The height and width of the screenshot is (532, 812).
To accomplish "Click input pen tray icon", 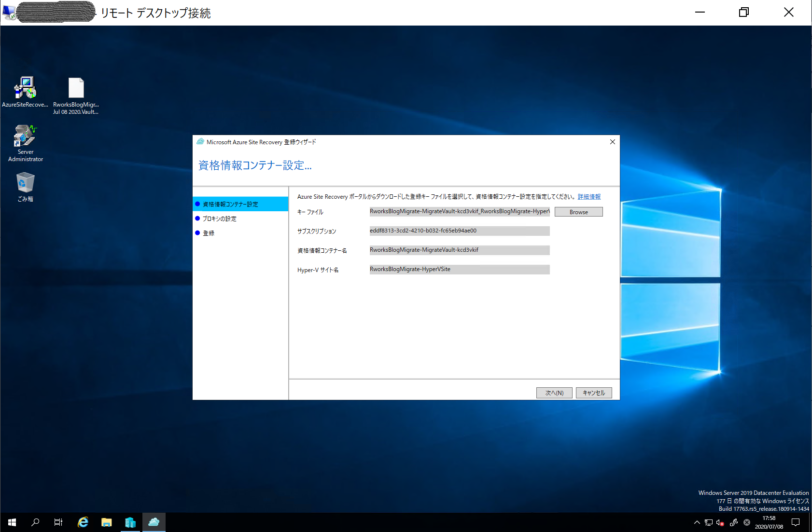I will [x=734, y=522].
